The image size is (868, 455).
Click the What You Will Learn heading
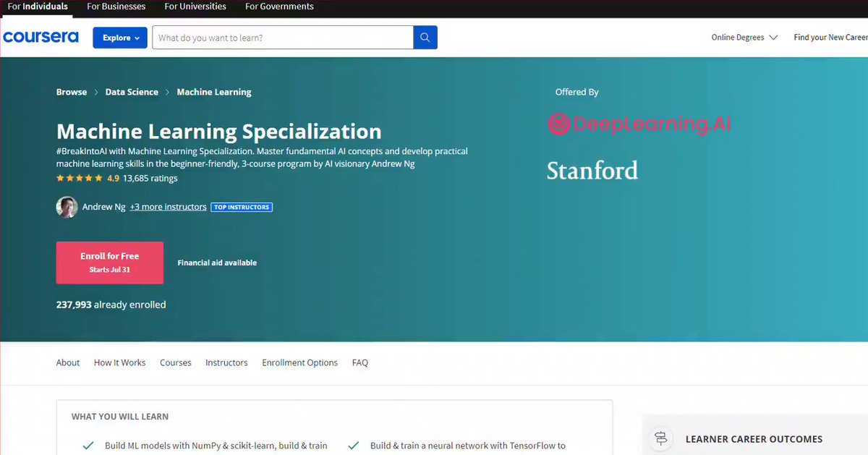pyautogui.click(x=120, y=417)
